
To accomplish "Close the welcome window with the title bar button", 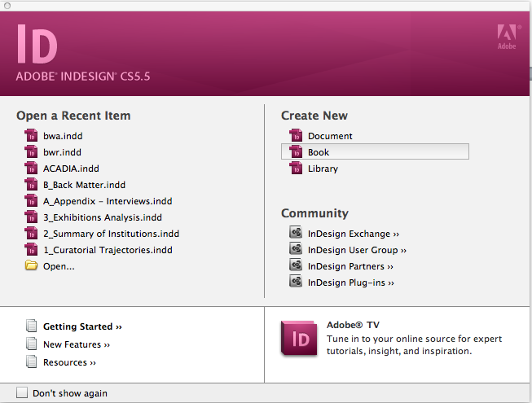I will coord(7,6).
